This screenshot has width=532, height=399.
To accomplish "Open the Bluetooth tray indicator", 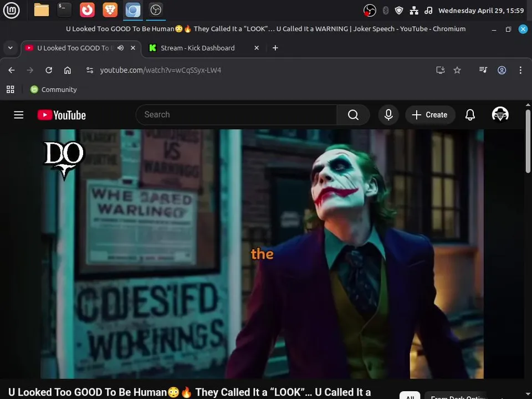I will [x=386, y=11].
